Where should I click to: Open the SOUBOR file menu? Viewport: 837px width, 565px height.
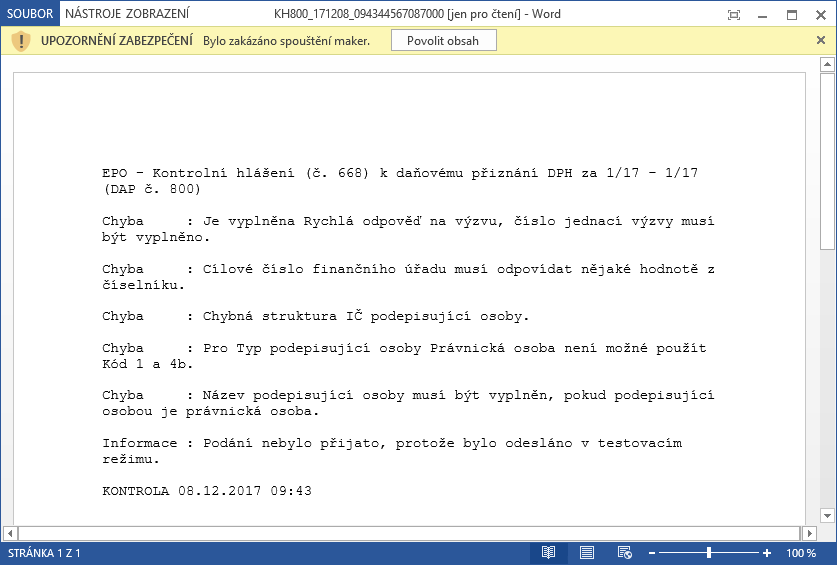point(30,14)
